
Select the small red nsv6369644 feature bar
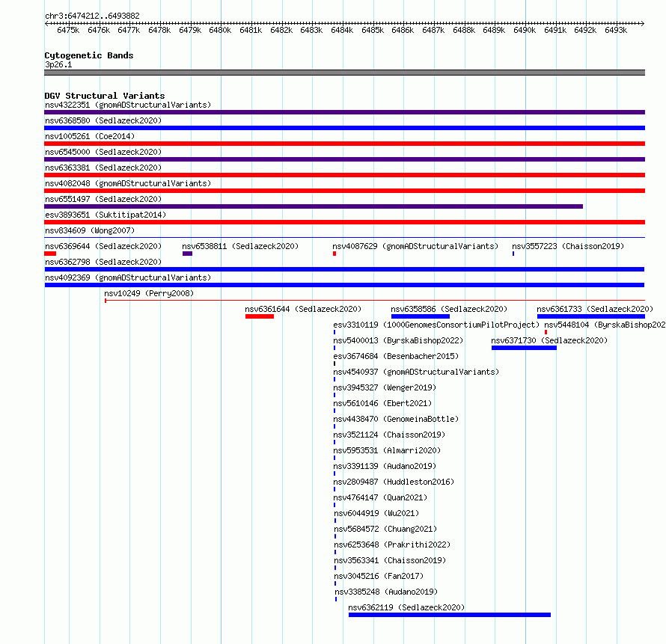pos(50,254)
